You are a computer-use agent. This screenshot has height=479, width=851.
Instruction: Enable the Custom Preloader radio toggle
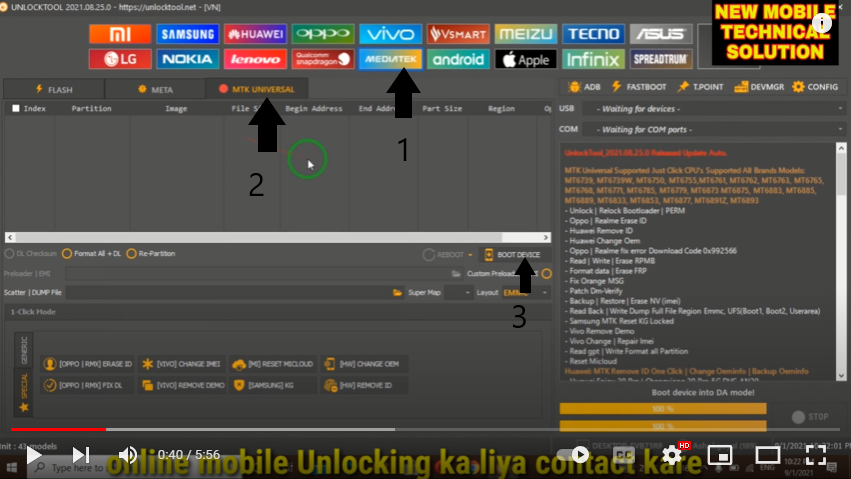(547, 273)
